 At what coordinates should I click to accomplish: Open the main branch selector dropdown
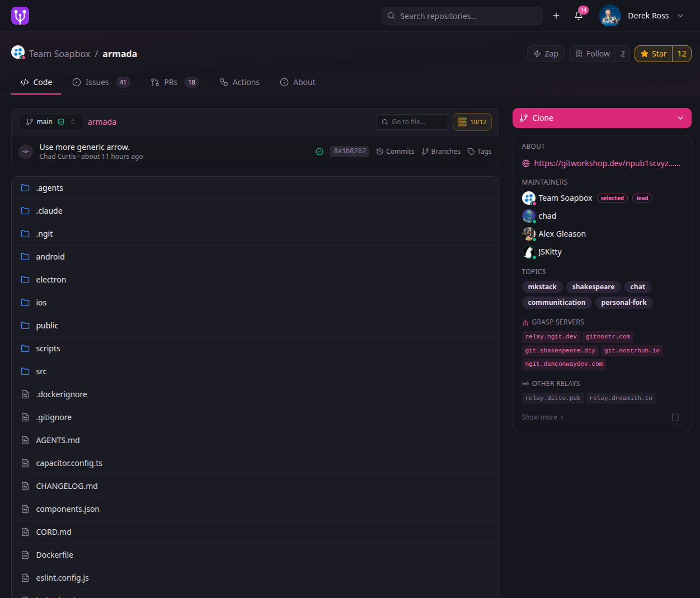point(51,122)
